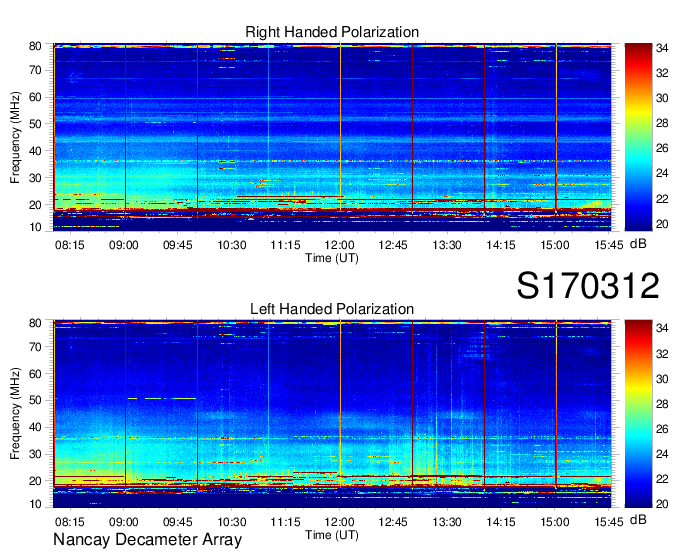Image resolution: width=680 pixels, height=552 pixels.
Task: Click "11:15" tick on Right Handed time axis
Action: pyautogui.click(x=285, y=245)
